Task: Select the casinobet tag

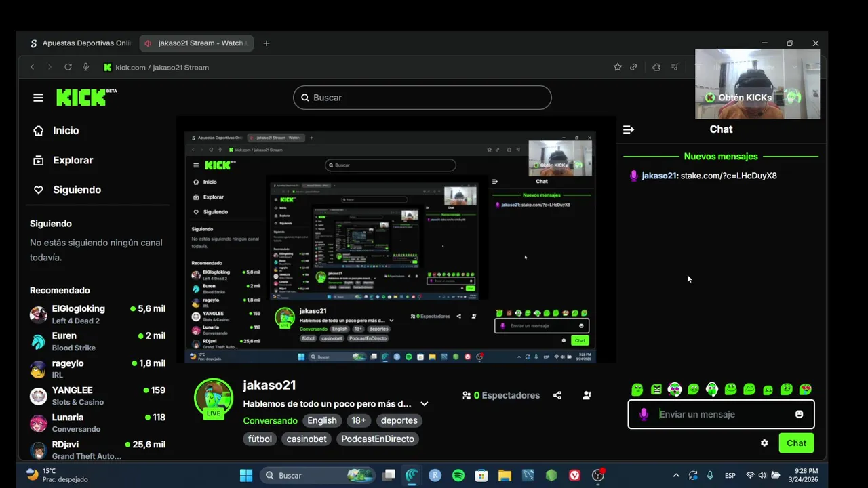Action: (307, 439)
